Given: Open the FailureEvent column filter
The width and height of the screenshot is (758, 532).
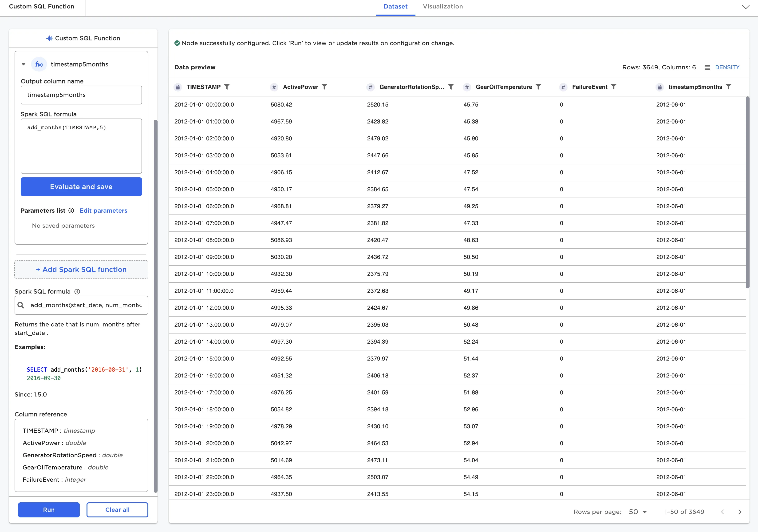Looking at the screenshot, I should 613,87.
